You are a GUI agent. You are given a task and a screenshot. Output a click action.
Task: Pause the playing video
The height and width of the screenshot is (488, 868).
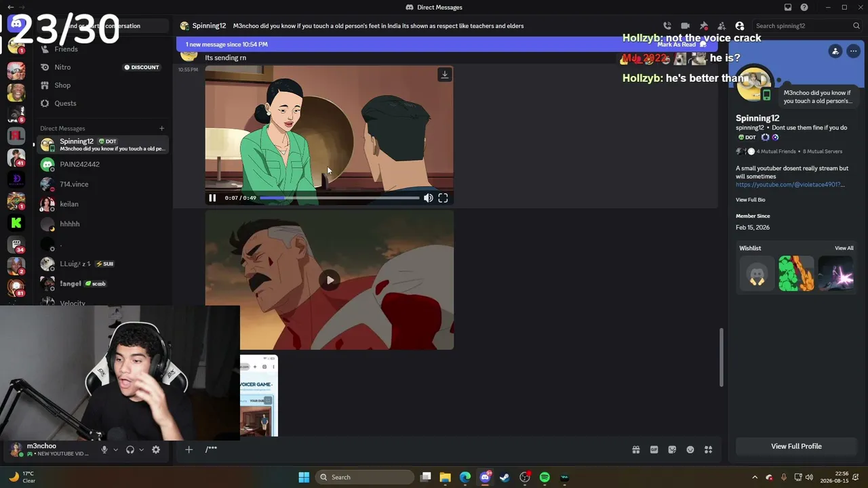[x=212, y=198]
